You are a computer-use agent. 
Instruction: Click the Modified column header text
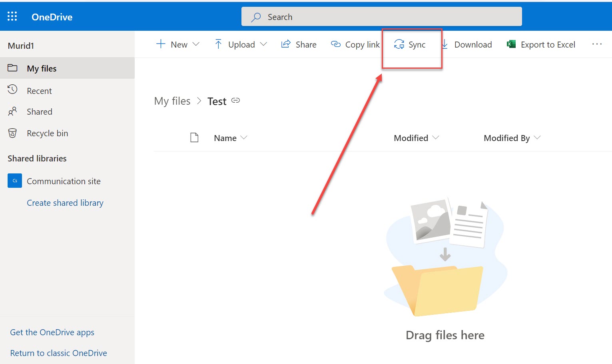pyautogui.click(x=411, y=138)
